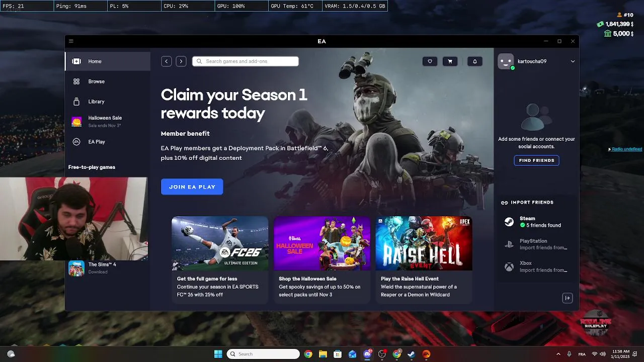This screenshot has width=644, height=362.
Task: Open the EA Play section
Action: point(108,142)
